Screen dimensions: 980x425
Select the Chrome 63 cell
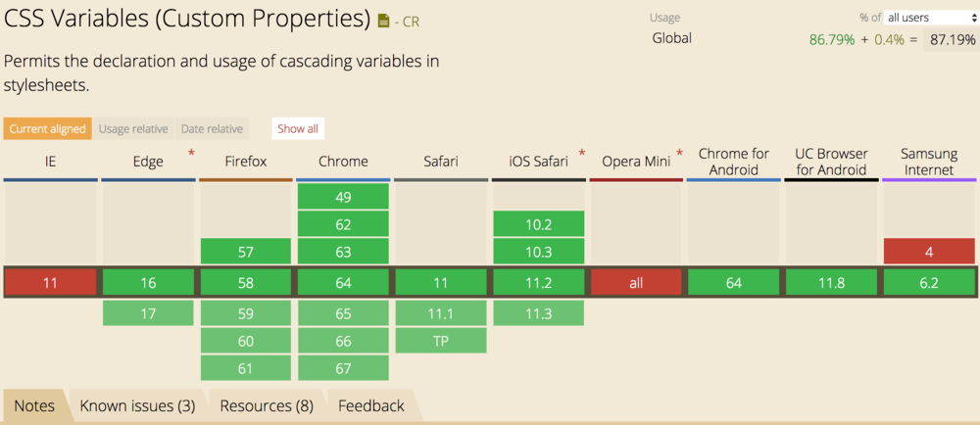[x=343, y=252]
